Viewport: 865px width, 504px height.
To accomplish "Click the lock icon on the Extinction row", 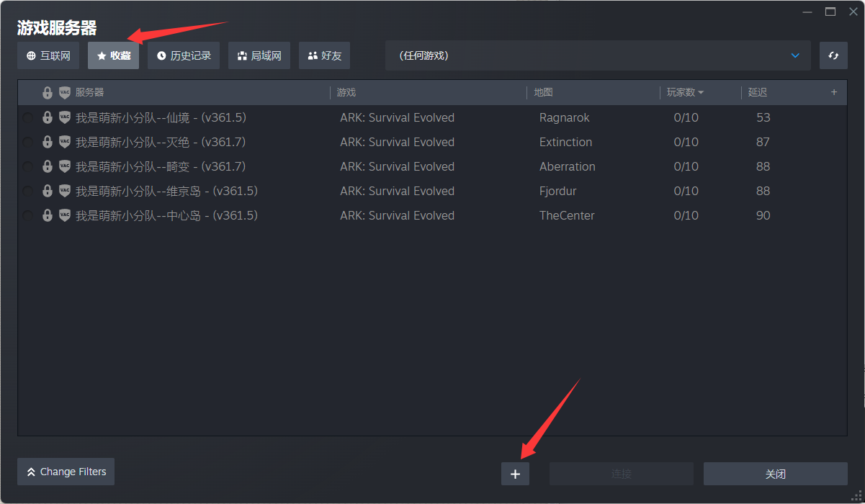I will tap(48, 142).
